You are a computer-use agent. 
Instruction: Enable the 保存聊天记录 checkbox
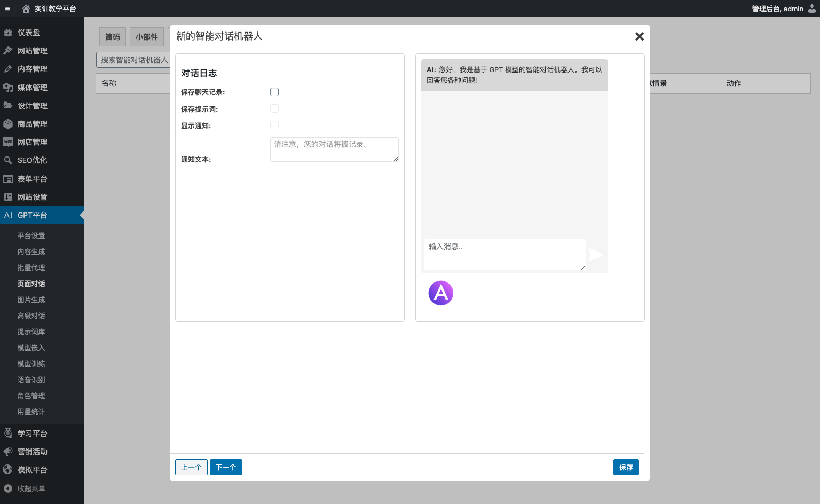coord(274,92)
